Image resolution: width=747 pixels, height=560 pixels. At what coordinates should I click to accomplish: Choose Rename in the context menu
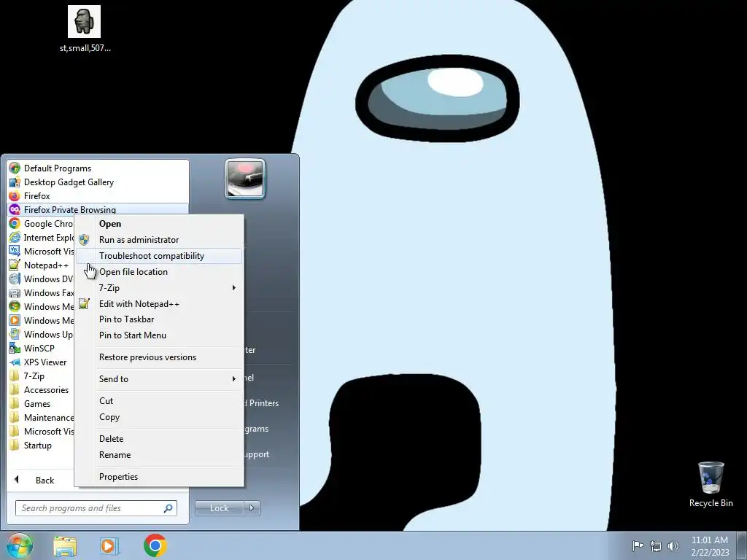(159, 455)
